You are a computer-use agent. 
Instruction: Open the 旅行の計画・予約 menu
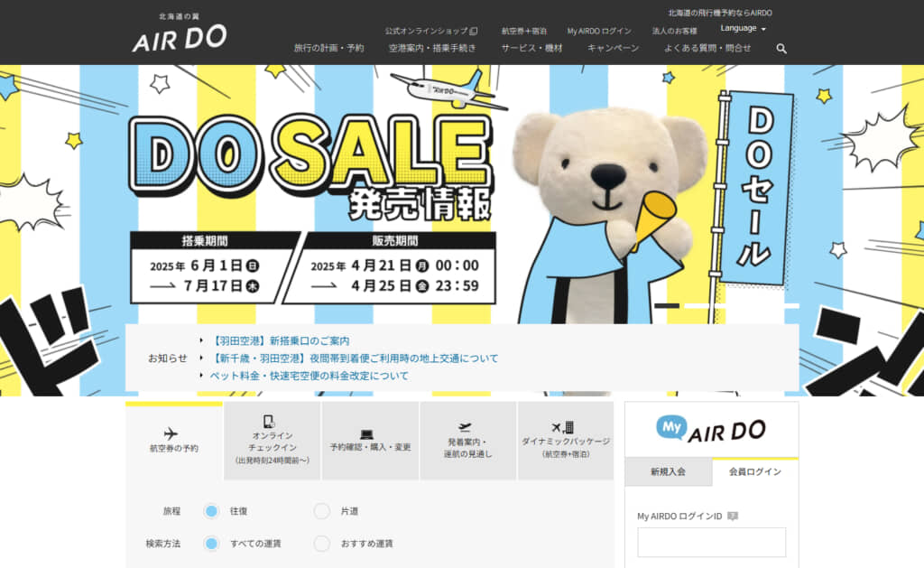(328, 49)
